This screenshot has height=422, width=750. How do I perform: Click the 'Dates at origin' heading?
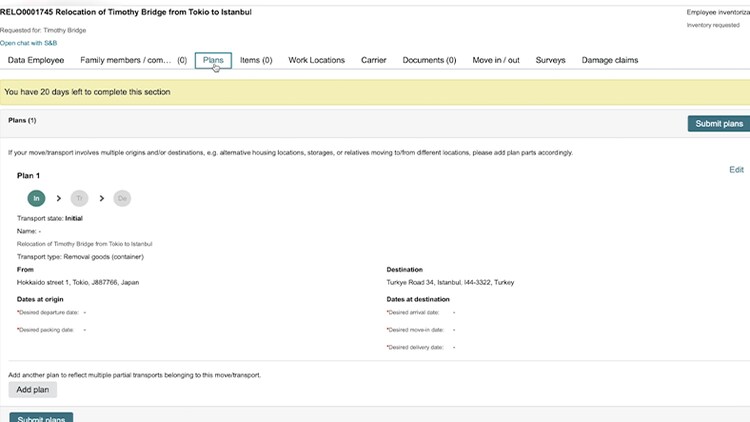point(40,300)
